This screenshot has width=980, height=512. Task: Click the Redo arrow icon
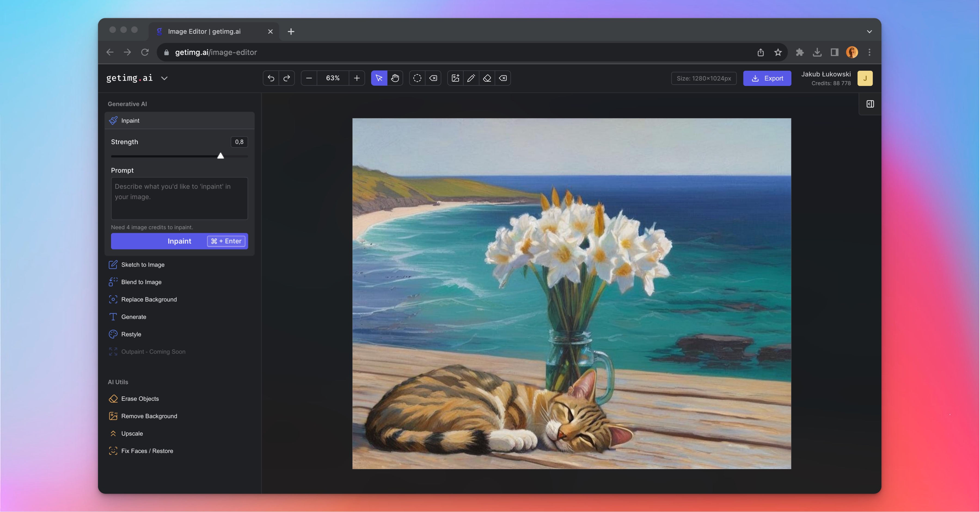287,78
